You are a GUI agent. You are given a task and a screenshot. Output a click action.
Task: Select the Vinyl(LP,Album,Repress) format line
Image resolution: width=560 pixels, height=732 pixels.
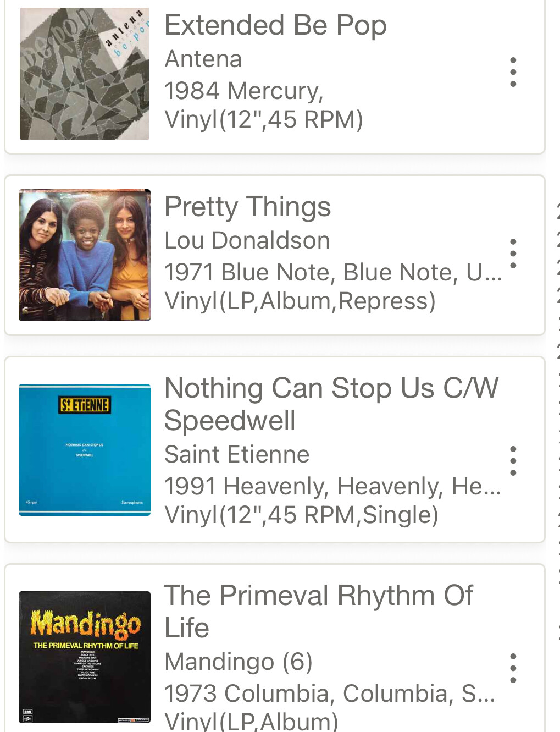pyautogui.click(x=300, y=301)
